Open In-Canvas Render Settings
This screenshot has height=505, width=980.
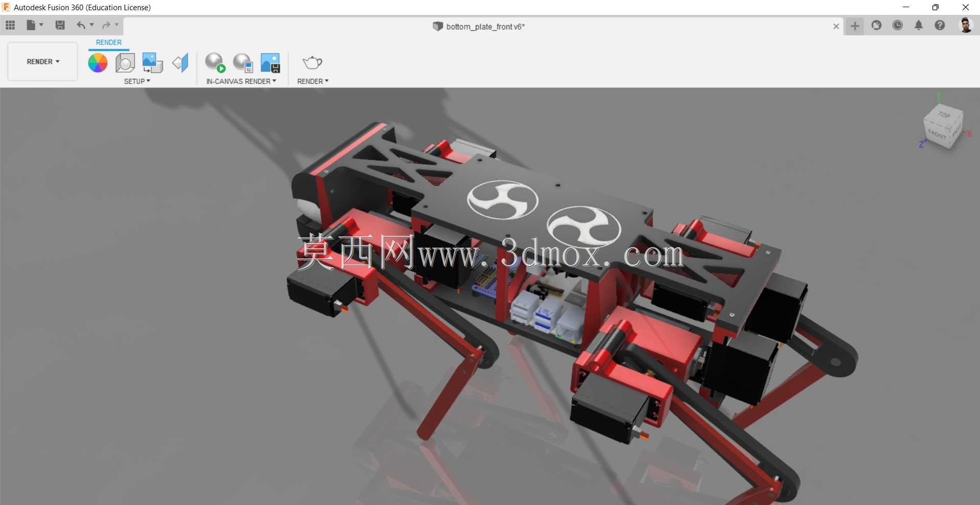coord(243,63)
